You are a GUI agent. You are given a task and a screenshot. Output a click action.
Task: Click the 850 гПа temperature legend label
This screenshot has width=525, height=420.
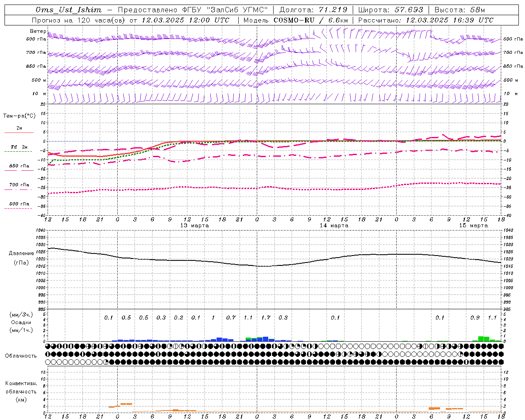pos(19,166)
